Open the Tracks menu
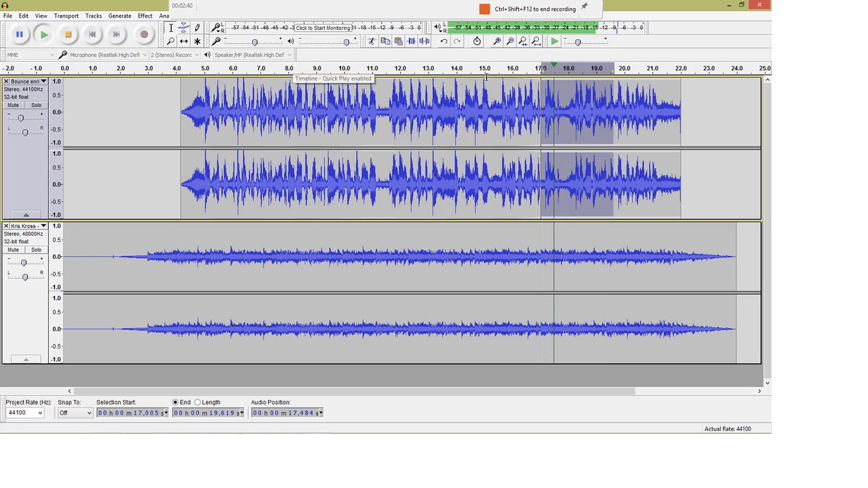The image size is (868, 488). (94, 16)
